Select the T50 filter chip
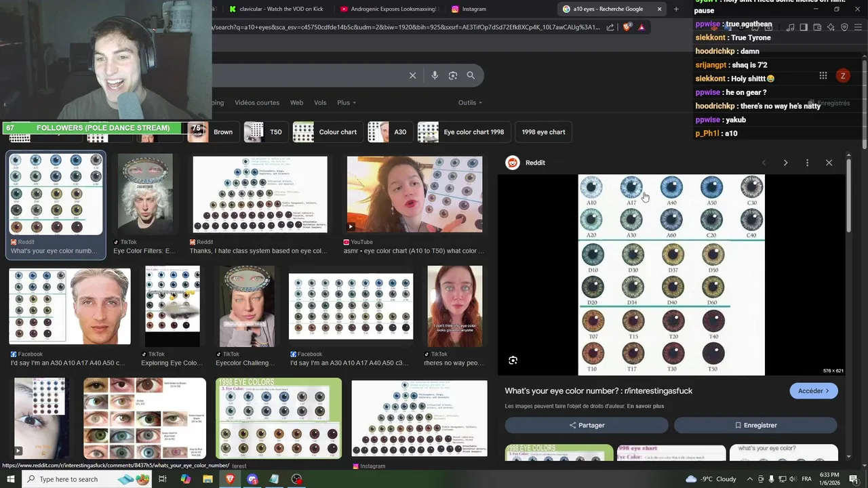 pyautogui.click(x=266, y=131)
